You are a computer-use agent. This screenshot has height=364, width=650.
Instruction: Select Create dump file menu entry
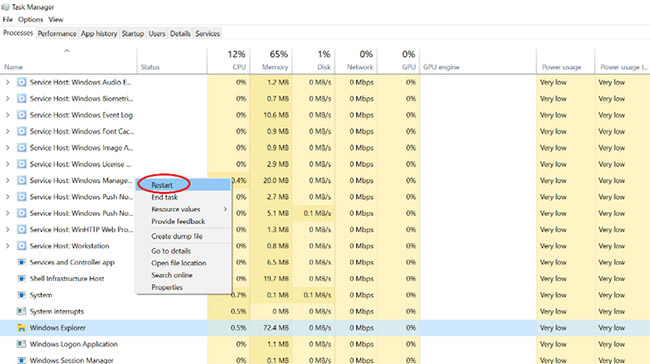pyautogui.click(x=183, y=236)
